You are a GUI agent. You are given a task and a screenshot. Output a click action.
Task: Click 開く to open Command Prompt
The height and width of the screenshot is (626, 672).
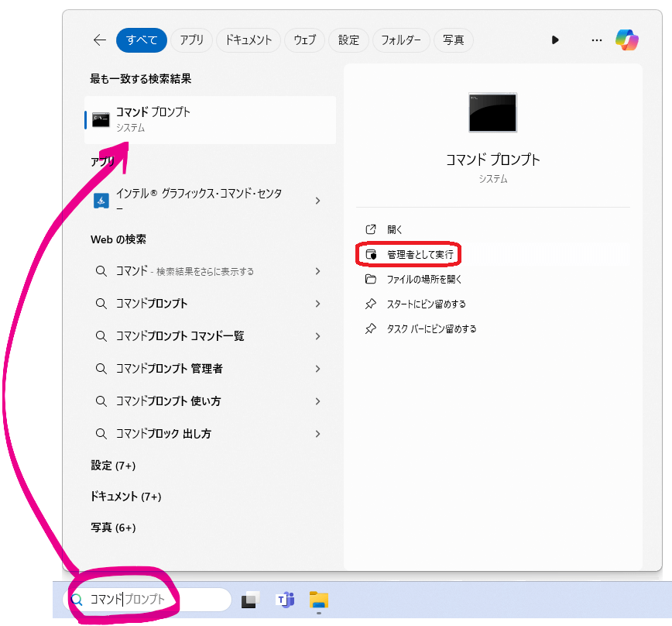click(x=395, y=229)
